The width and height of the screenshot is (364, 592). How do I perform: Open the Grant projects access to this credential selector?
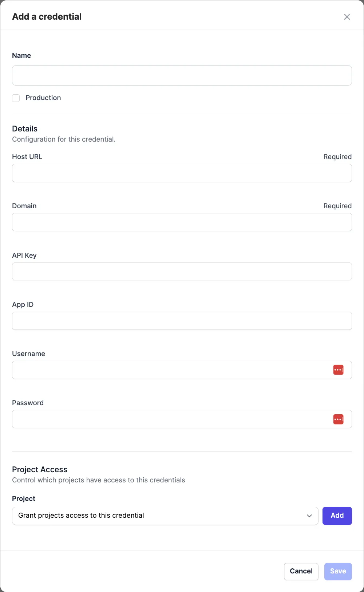[165, 516]
